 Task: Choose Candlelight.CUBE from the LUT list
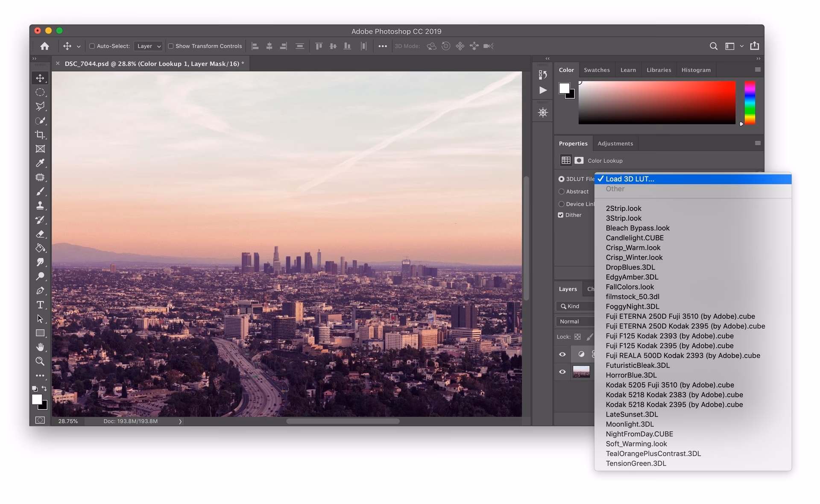tap(635, 238)
